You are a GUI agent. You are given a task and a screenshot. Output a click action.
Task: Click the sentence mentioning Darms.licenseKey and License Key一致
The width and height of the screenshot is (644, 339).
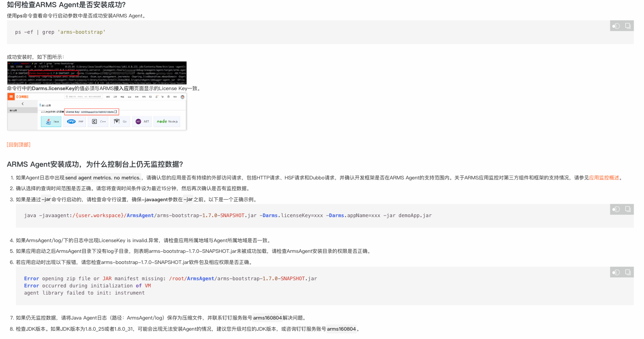coord(104,89)
